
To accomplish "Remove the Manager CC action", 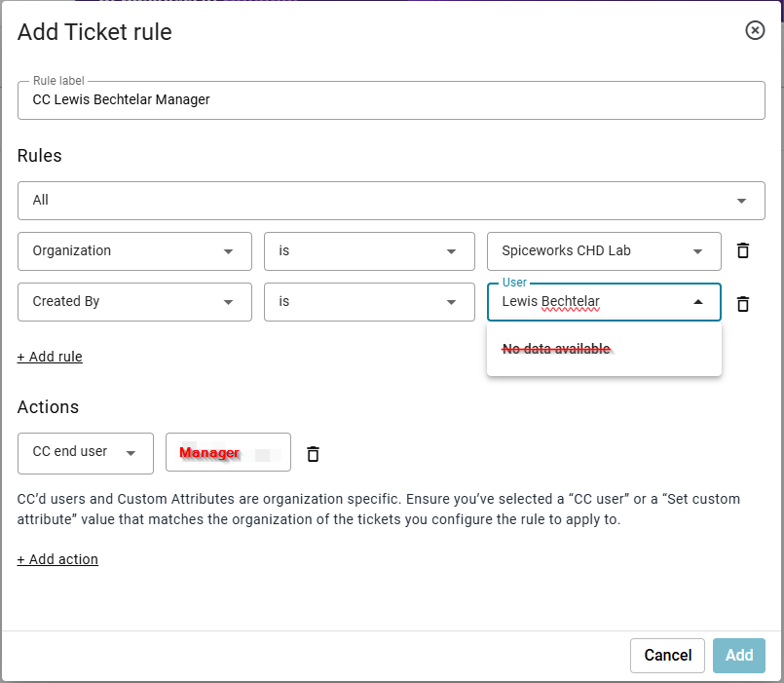I will 312,452.
